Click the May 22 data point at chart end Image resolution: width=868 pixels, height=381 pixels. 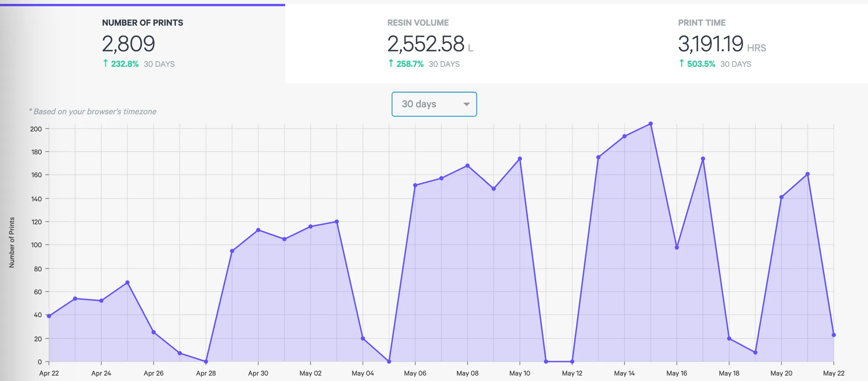(x=834, y=335)
